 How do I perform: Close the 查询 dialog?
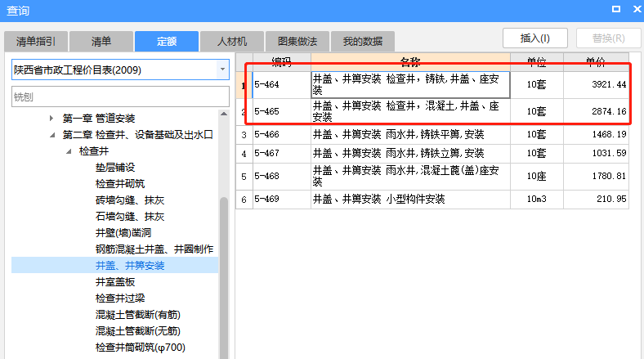[637, 9]
